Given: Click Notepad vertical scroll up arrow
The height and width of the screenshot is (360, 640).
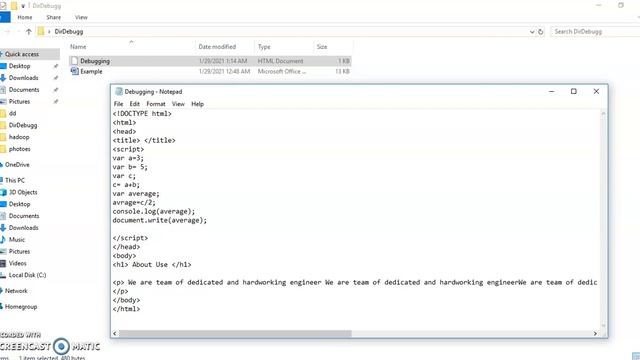Looking at the screenshot, I should pos(603,114).
